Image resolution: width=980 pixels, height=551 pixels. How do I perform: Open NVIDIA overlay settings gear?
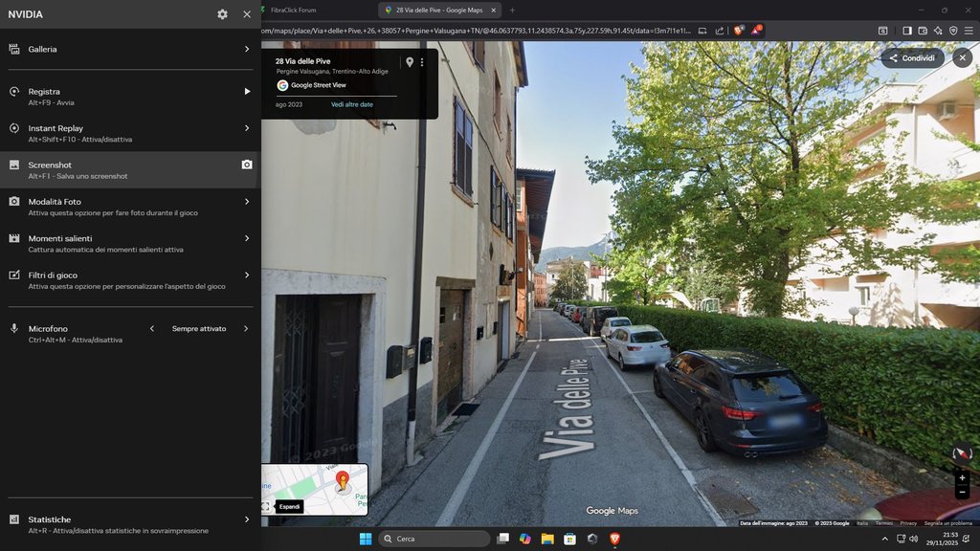222,13
